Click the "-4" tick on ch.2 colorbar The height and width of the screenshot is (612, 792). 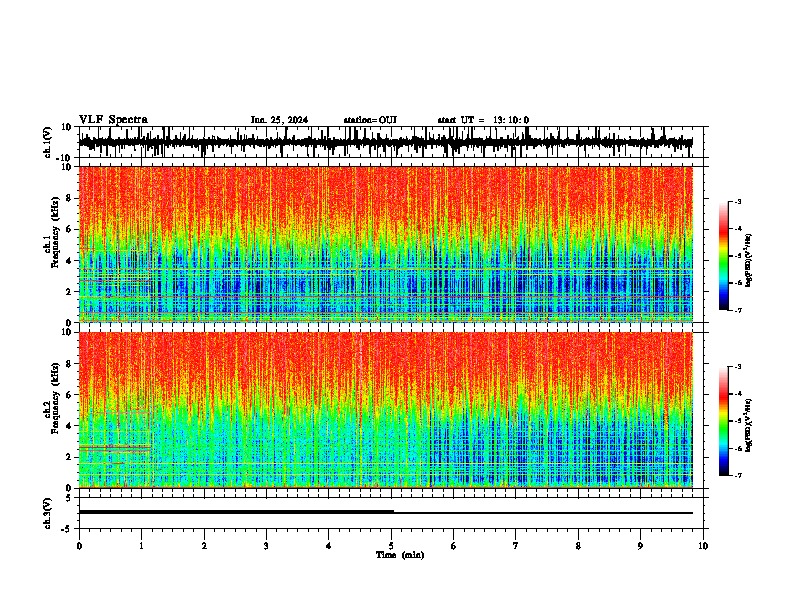(738, 394)
